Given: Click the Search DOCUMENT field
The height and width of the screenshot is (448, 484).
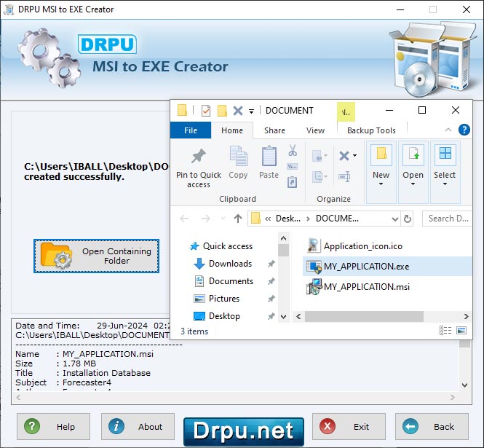Looking at the screenshot, I should coord(447,219).
